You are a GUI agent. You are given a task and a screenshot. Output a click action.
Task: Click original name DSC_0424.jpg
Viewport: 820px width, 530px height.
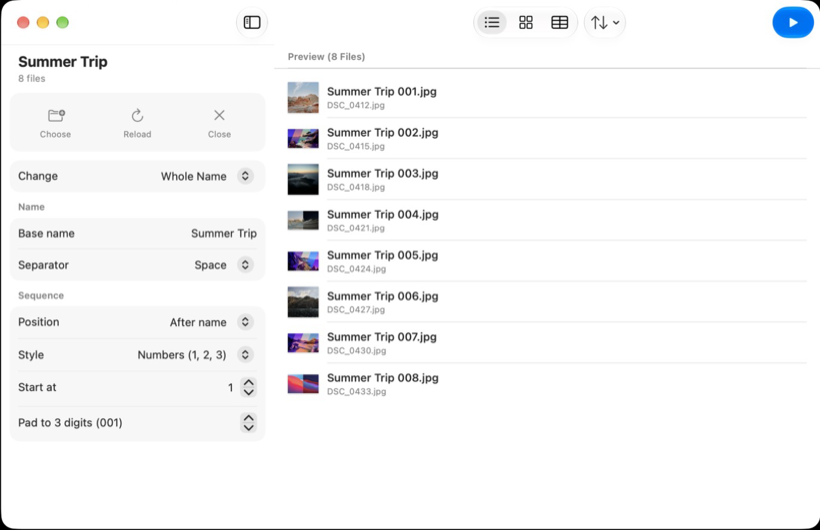coord(356,269)
